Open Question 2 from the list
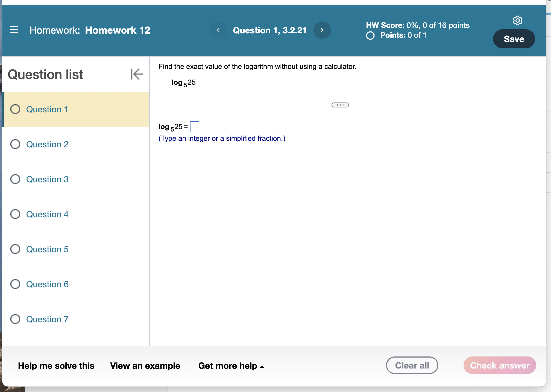The height and width of the screenshot is (392, 551). tap(47, 144)
